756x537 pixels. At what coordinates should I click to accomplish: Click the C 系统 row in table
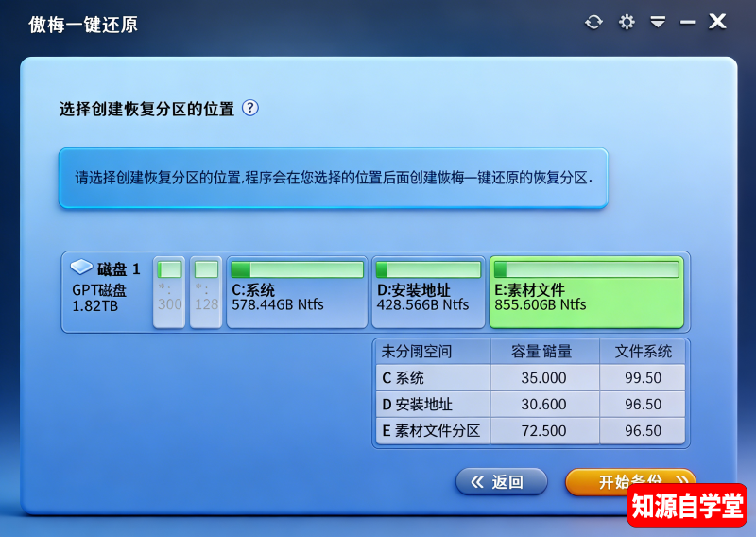(531, 378)
